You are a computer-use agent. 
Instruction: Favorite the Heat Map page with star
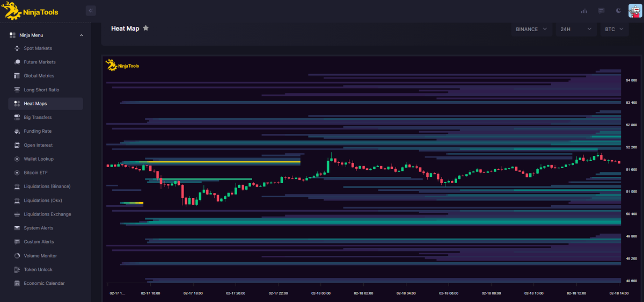[146, 28]
